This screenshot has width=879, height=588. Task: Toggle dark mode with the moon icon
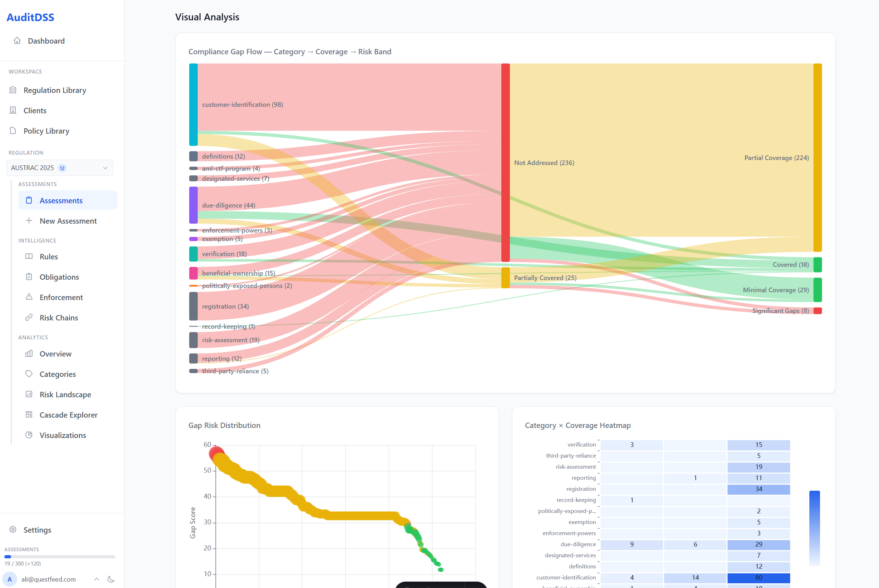(111, 579)
